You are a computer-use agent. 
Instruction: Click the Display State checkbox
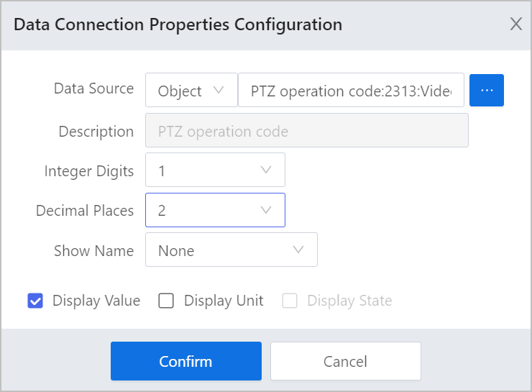290,301
